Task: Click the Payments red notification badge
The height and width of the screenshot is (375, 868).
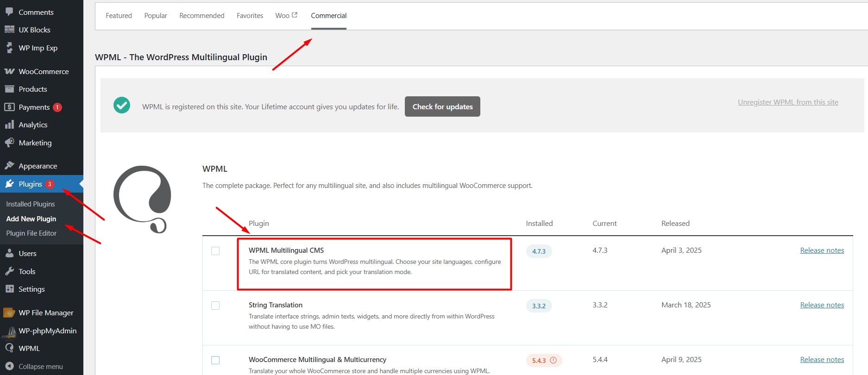Action: [x=57, y=107]
